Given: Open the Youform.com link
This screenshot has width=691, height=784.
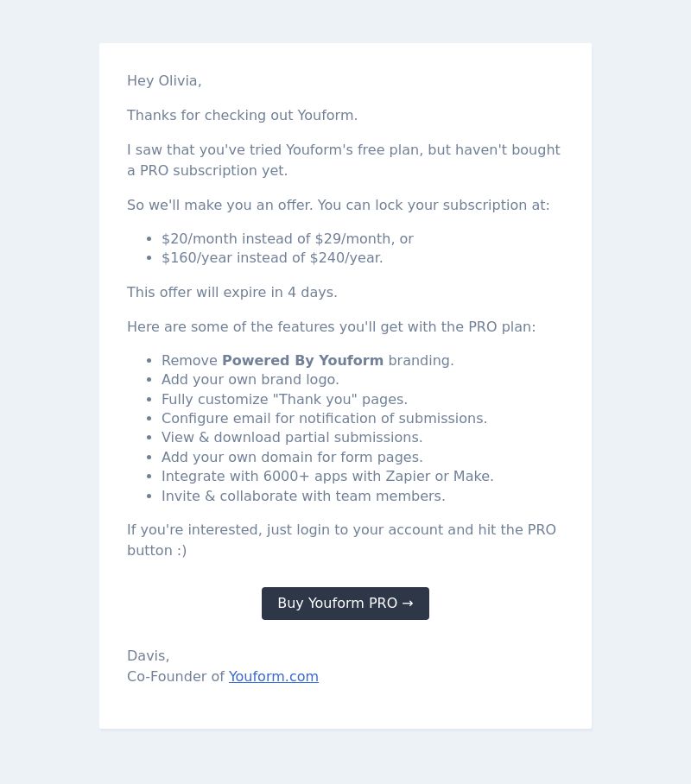Looking at the screenshot, I should 274,676.
